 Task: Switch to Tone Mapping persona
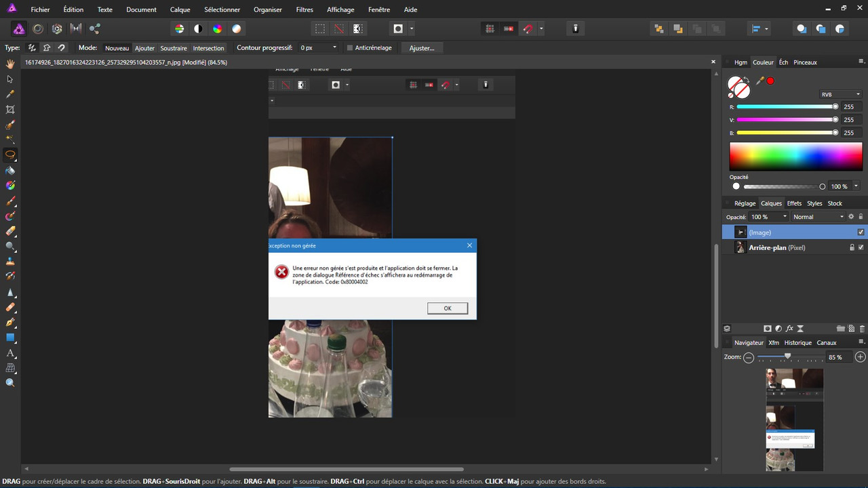[x=76, y=28]
